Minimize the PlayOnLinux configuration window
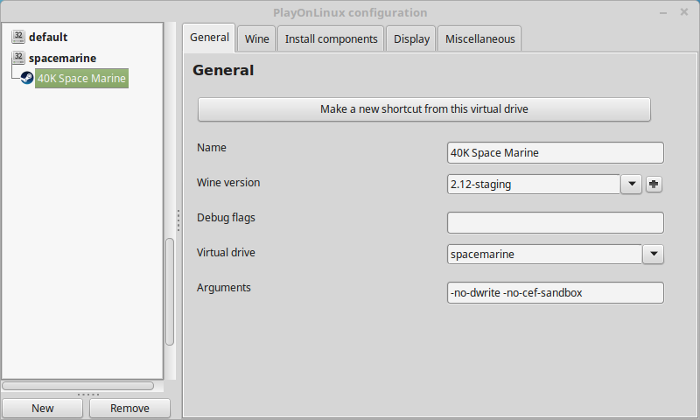Viewport: 700px width, 420px height. (663, 13)
